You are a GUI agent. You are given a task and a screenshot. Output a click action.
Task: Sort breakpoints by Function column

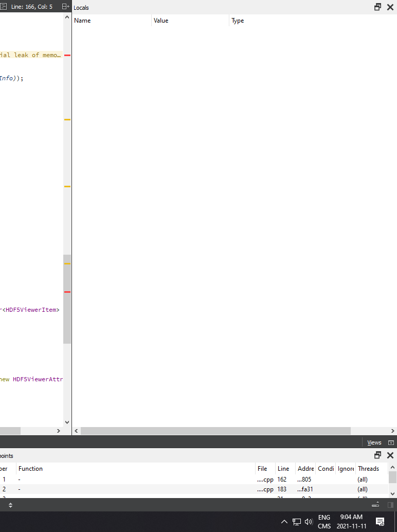pos(136,469)
